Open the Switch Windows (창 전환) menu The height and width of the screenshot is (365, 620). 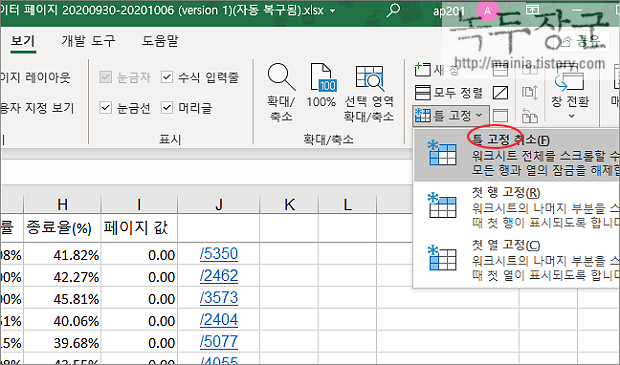point(570,93)
